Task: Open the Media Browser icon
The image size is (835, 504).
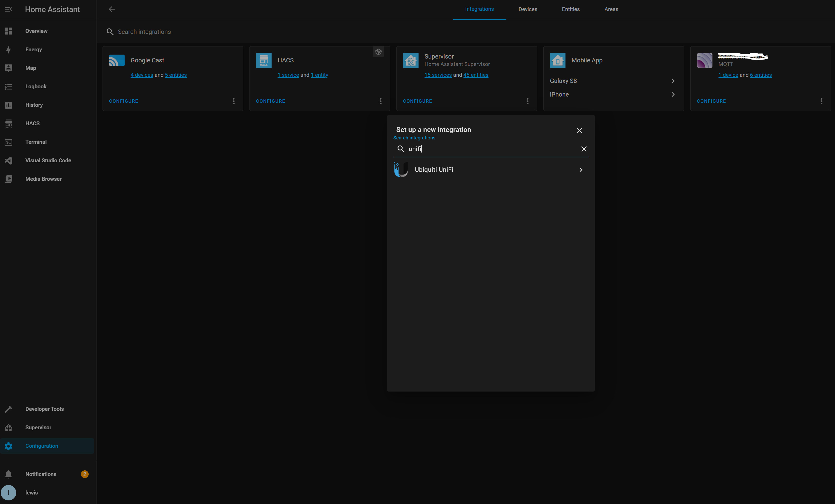Action: click(8, 179)
